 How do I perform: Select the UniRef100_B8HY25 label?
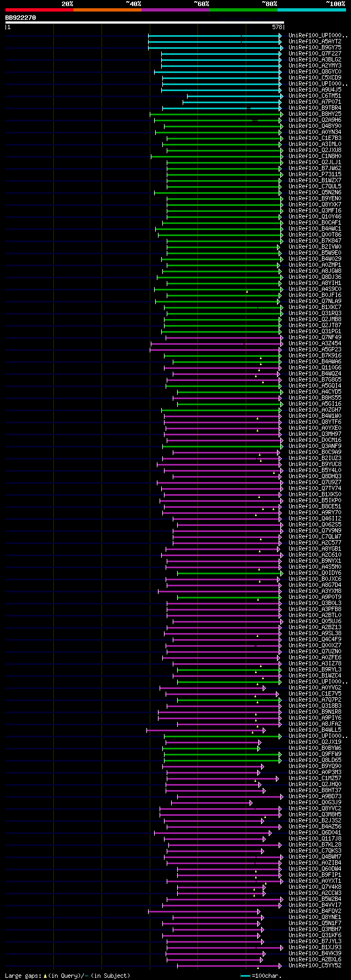point(315,114)
